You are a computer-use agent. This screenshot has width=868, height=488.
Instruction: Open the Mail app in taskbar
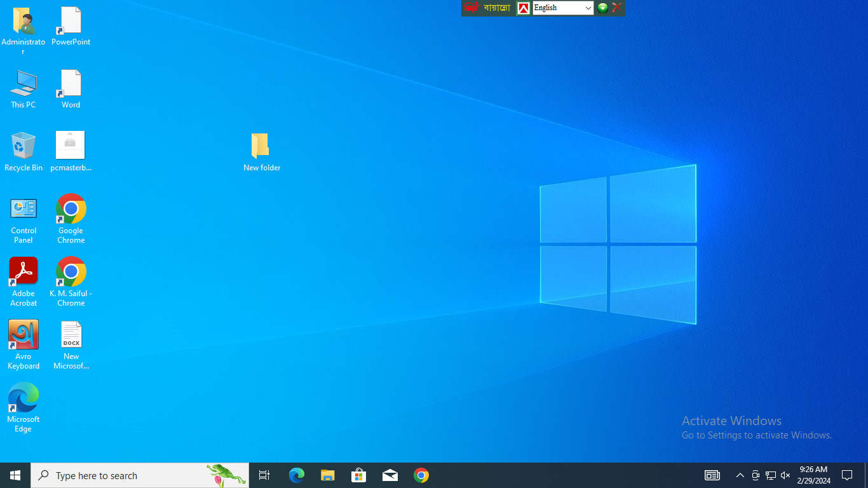point(390,475)
